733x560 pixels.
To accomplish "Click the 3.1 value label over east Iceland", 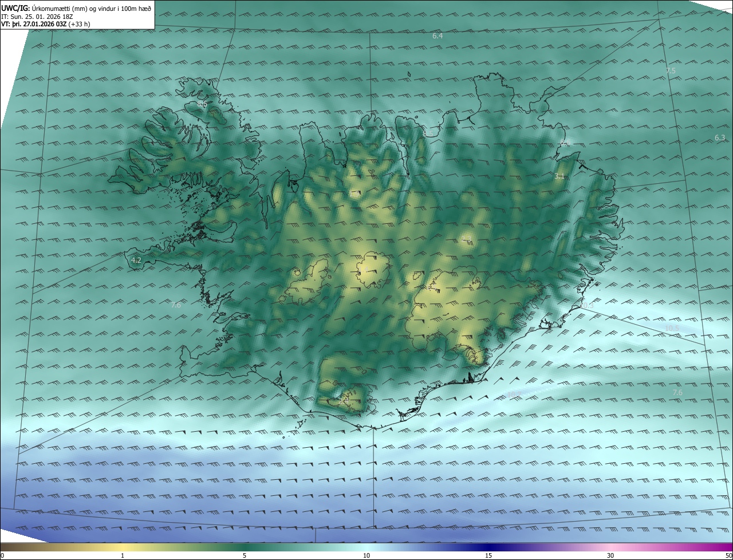I will [x=559, y=176].
